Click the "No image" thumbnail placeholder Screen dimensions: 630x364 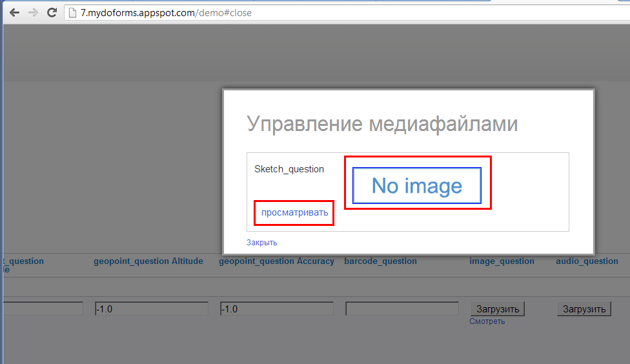click(x=417, y=186)
